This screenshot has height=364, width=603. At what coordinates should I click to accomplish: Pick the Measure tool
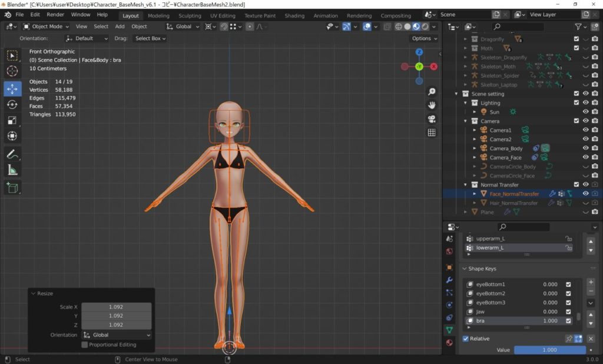(12, 170)
